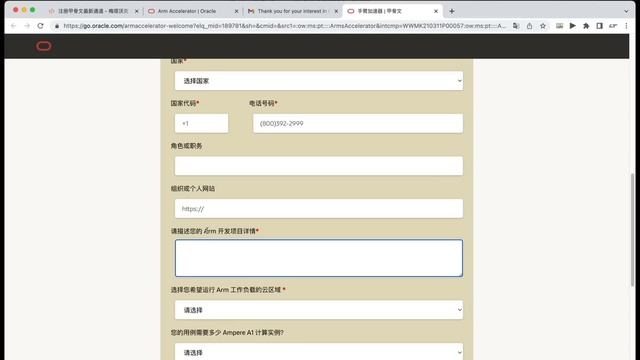The height and width of the screenshot is (360, 640).
Task: Open the Extensions puzzle-piece menu
Action: tap(586, 26)
